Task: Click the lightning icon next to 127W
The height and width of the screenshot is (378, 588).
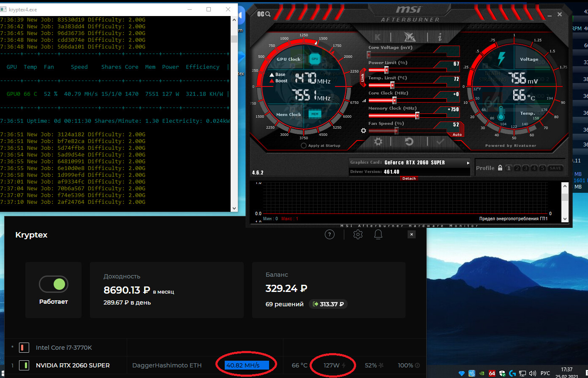Action: pos(344,365)
